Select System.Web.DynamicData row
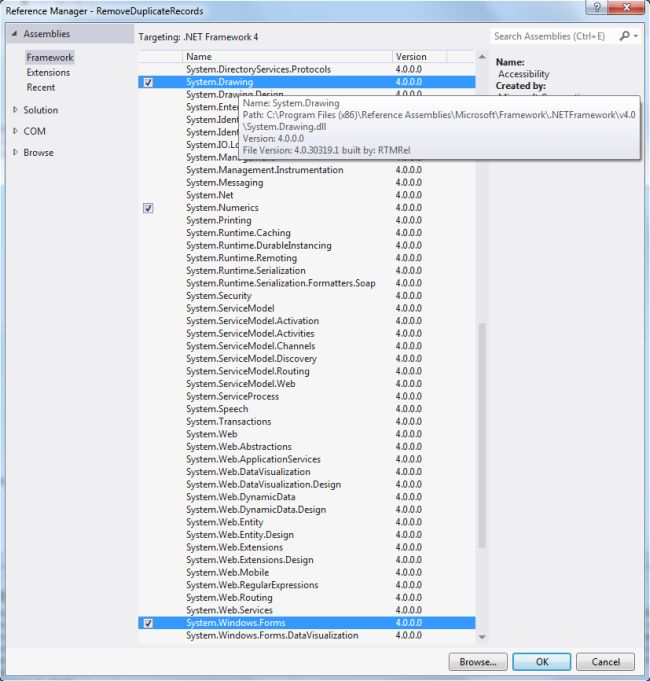The width and height of the screenshot is (650, 681). pyautogui.click(x=307, y=498)
